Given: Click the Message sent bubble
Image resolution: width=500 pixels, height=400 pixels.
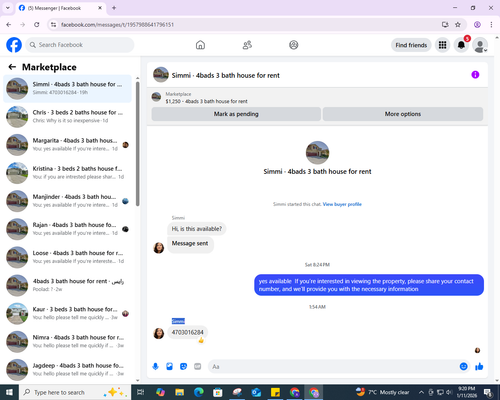Looking at the screenshot, I should point(190,244).
